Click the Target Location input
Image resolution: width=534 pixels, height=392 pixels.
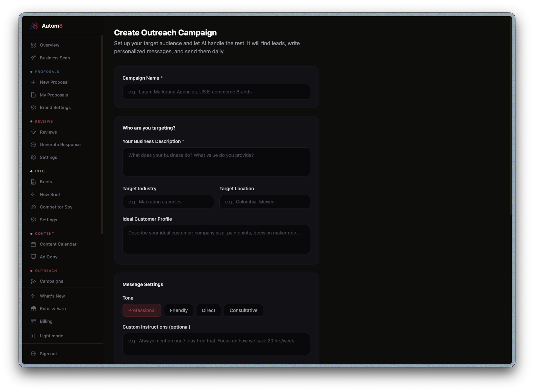(x=265, y=202)
